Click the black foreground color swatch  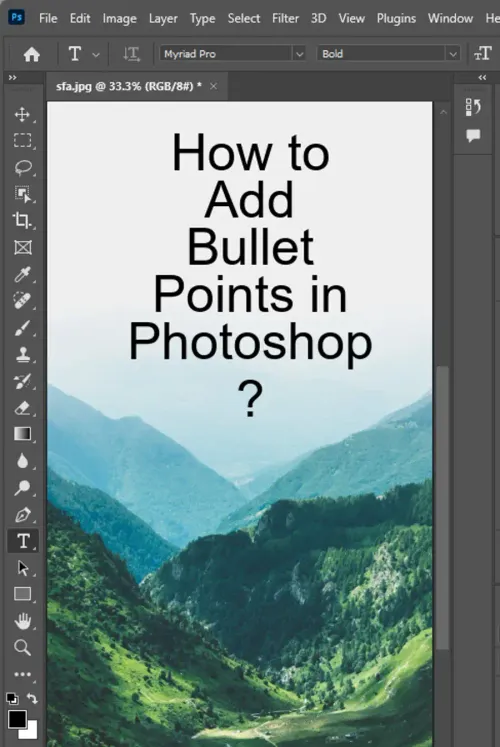17,719
